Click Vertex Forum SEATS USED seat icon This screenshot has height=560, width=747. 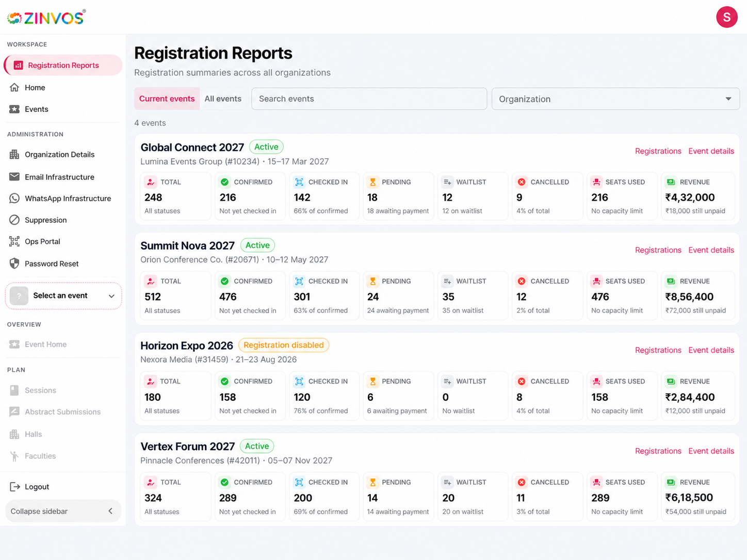(596, 482)
